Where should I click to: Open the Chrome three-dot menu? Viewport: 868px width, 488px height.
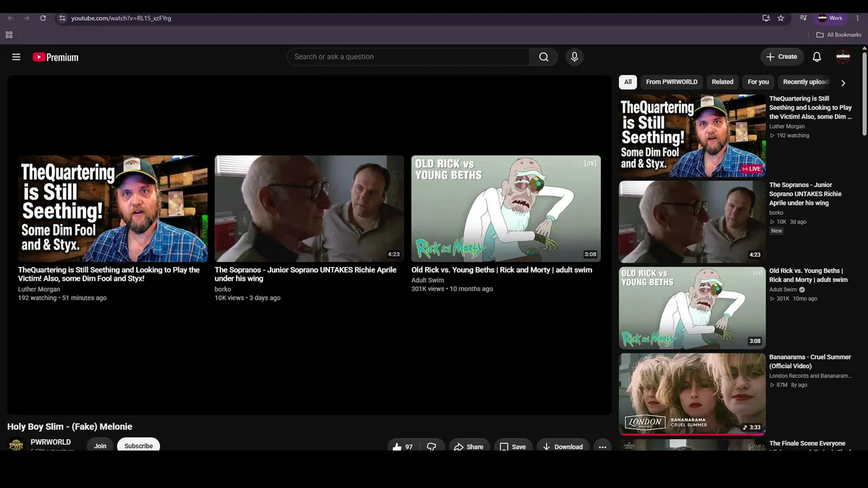[858, 18]
